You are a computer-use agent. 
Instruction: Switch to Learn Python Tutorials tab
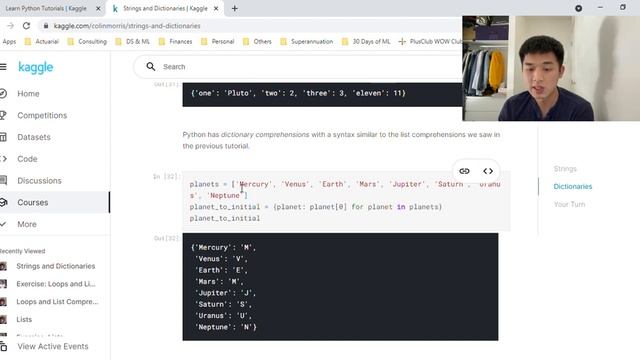click(46, 8)
